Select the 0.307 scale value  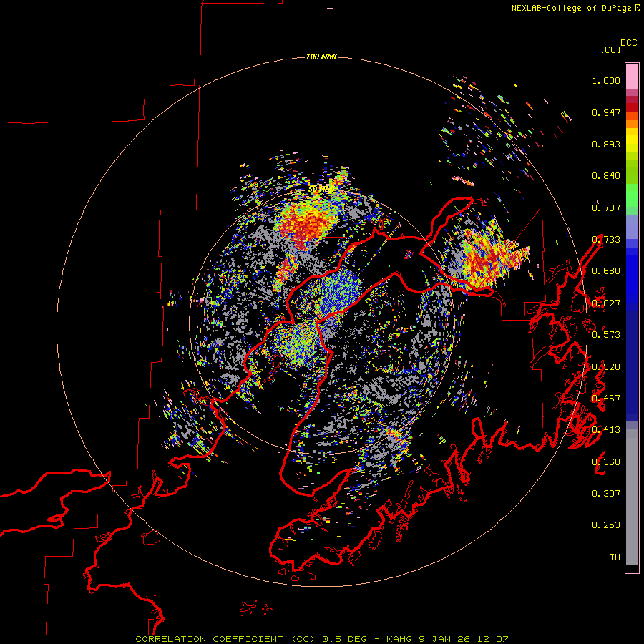click(x=606, y=494)
